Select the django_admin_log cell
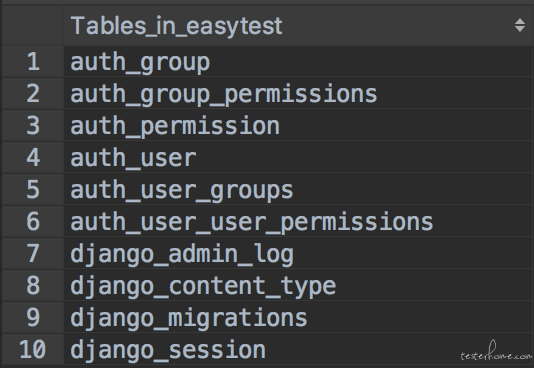Viewport: 534px width, 368px height. (297, 254)
